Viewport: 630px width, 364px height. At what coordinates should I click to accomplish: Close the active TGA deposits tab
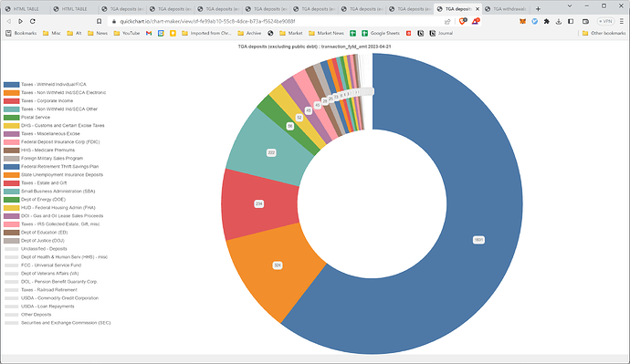pos(478,9)
